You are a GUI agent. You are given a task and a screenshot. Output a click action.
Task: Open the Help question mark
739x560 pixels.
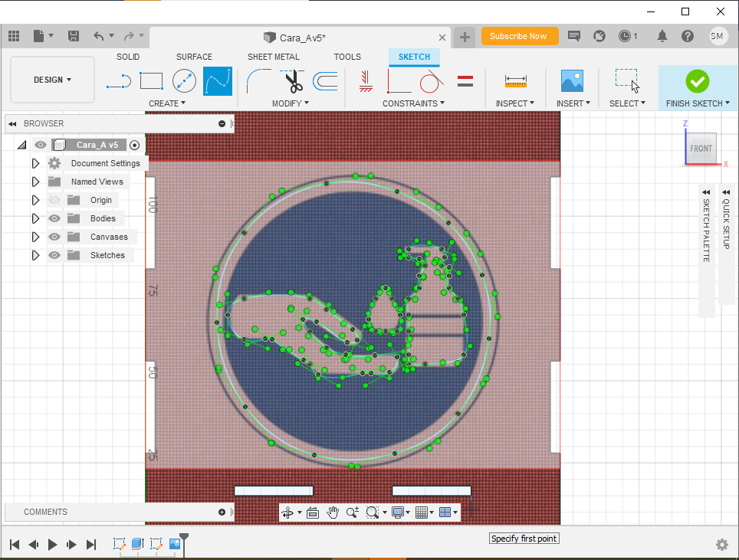(687, 36)
